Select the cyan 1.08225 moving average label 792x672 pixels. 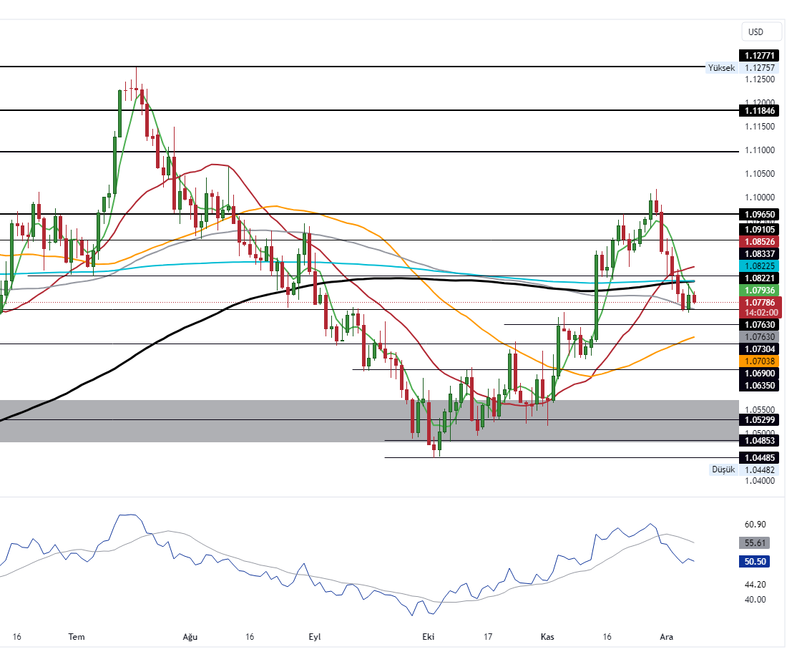tap(760, 266)
